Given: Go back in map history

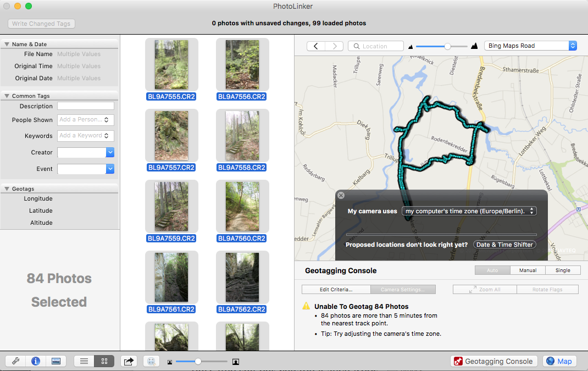Looking at the screenshot, I should pos(316,46).
